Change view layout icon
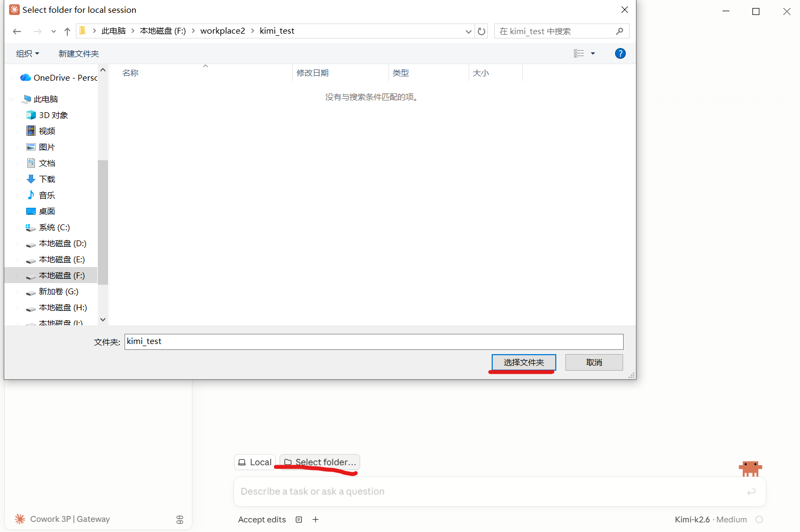 click(x=579, y=53)
